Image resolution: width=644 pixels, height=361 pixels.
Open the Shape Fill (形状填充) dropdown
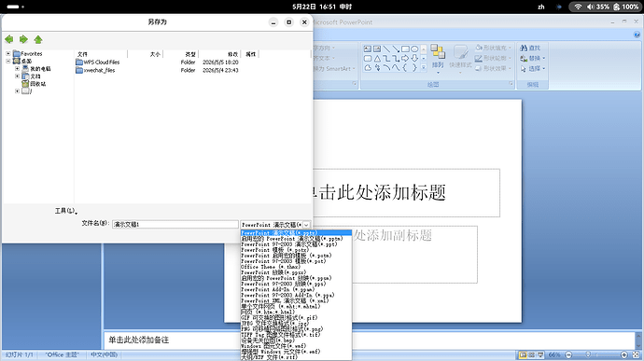tap(494, 49)
